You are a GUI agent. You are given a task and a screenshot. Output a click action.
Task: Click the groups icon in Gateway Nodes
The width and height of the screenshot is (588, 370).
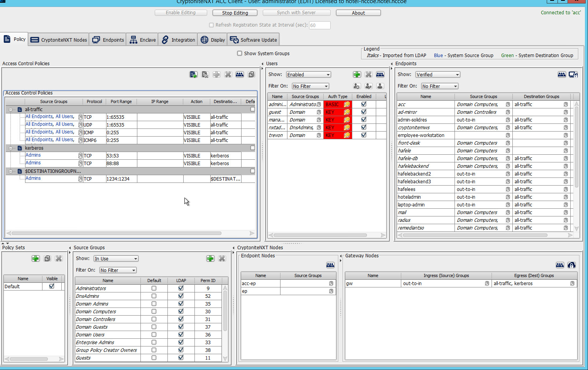pyautogui.click(x=560, y=265)
